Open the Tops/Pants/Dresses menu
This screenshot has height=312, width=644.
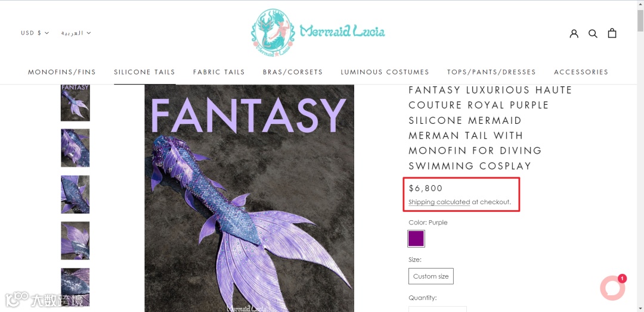click(x=491, y=71)
